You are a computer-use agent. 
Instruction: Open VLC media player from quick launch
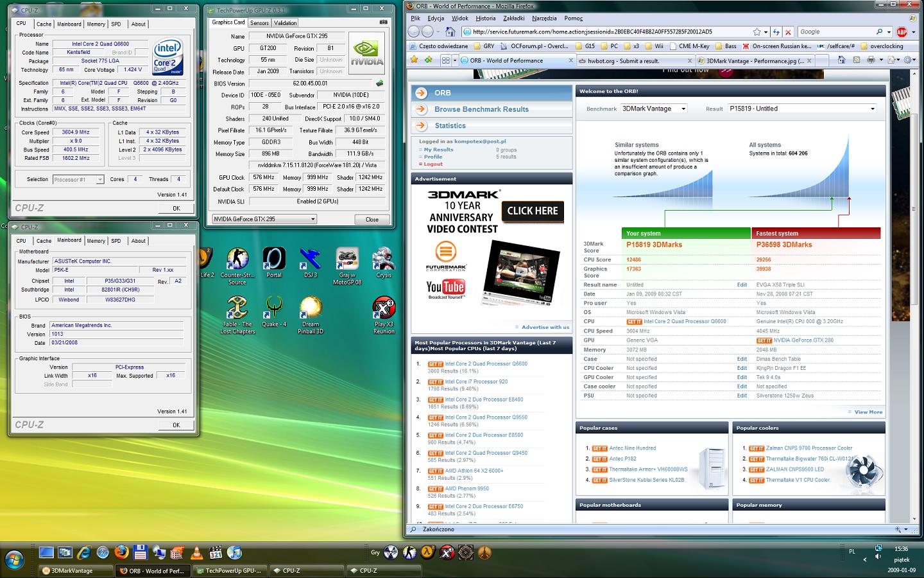pyautogui.click(x=197, y=552)
